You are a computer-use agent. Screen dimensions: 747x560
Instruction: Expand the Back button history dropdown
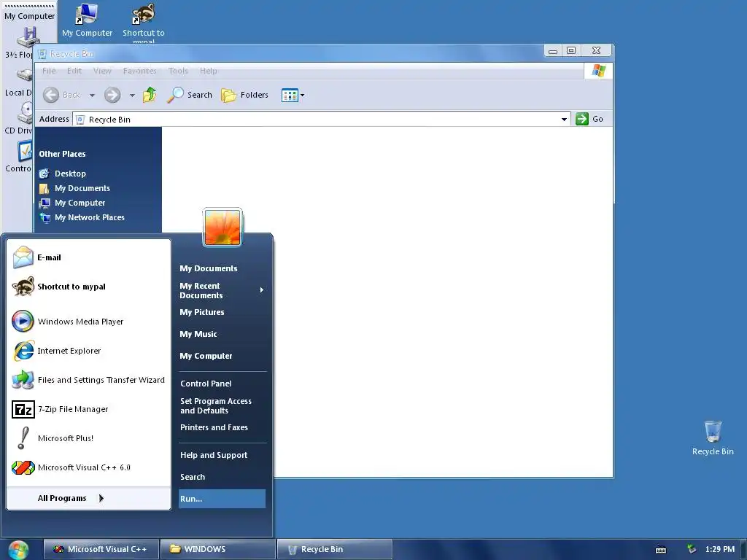pos(92,96)
